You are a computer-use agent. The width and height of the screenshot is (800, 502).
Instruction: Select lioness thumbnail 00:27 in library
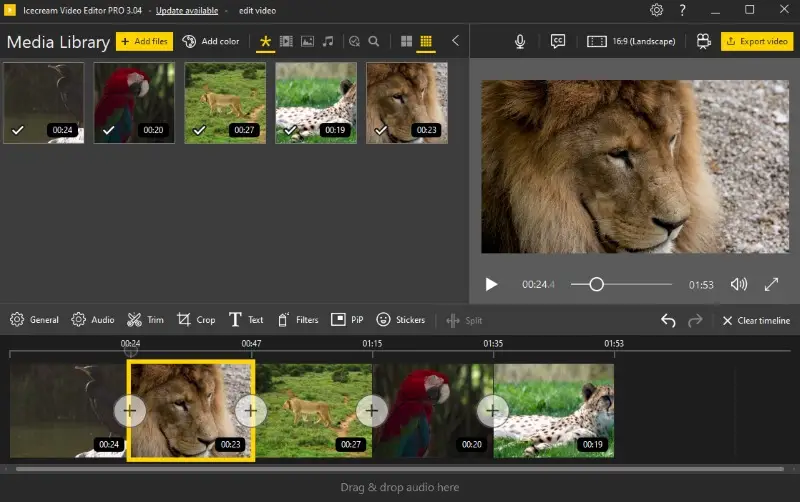pyautogui.click(x=225, y=103)
